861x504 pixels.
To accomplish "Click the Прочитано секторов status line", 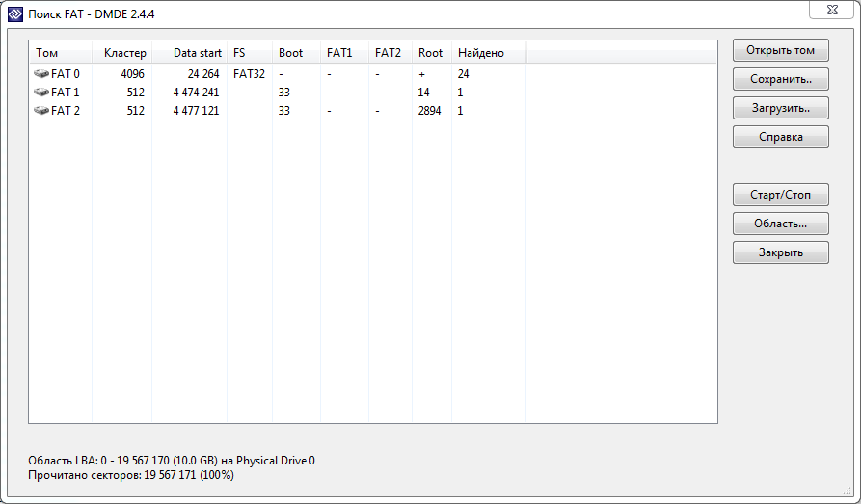I will click(131, 474).
